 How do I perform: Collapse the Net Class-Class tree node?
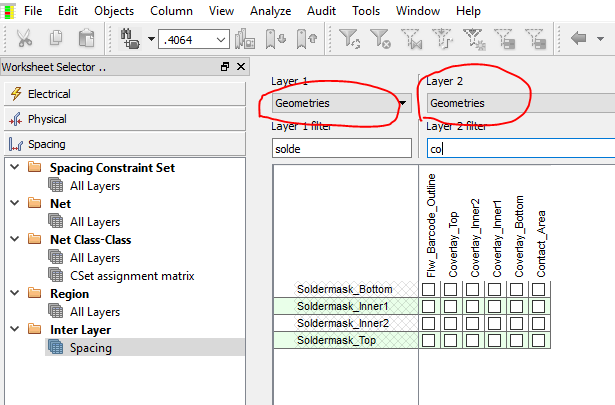pyautogui.click(x=14, y=240)
